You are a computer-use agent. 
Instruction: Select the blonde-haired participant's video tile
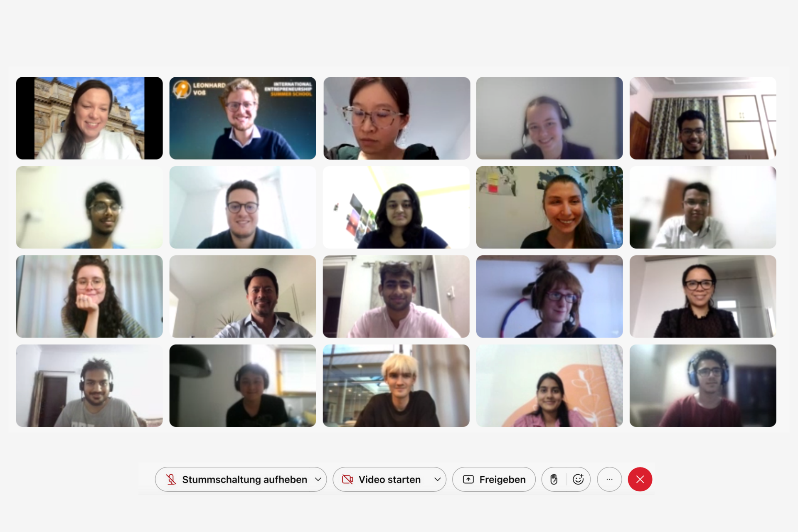tap(396, 386)
